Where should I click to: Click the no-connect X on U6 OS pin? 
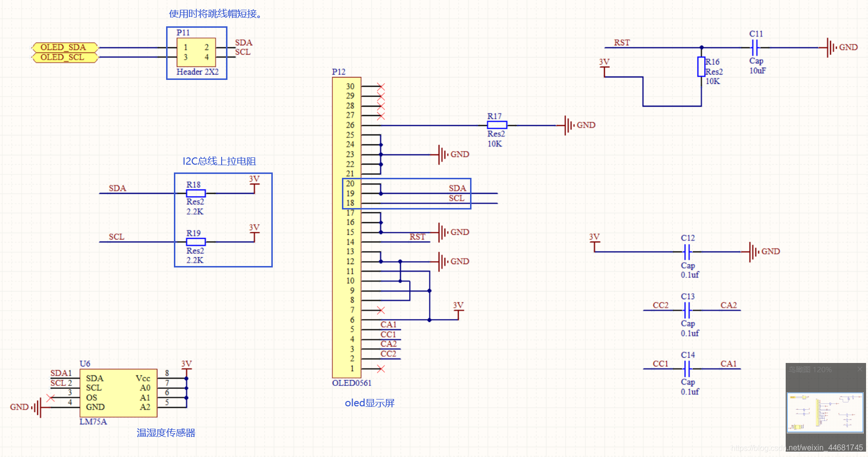click(x=50, y=398)
